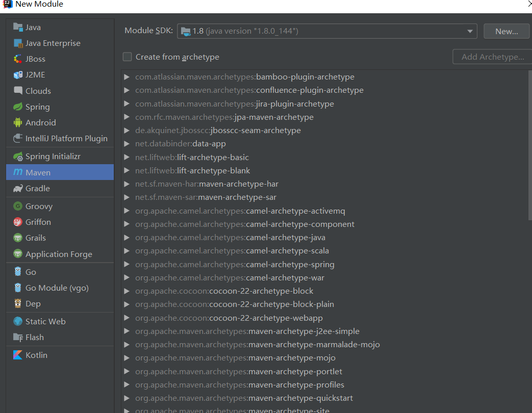532x413 pixels.
Task: Select camel-archetype-java row text
Action: (x=230, y=238)
